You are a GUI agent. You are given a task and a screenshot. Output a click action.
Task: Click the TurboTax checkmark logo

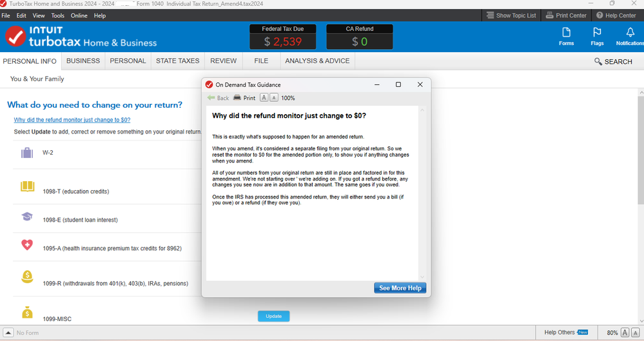[x=15, y=36]
